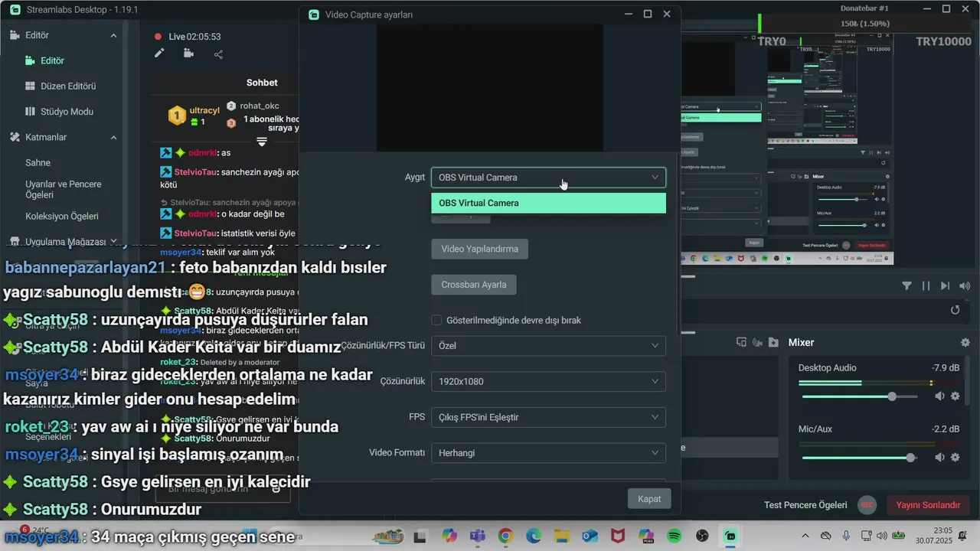Image resolution: width=980 pixels, height=551 pixels.
Task: Click the circular refresh arrow icon
Action: [x=955, y=310]
